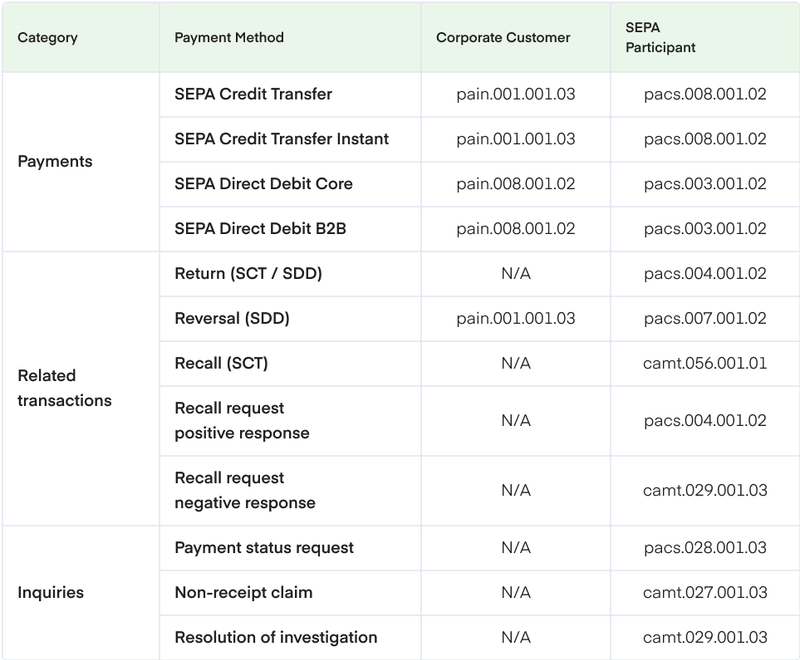
Task: Select the Payment status request label
Action: click(264, 548)
